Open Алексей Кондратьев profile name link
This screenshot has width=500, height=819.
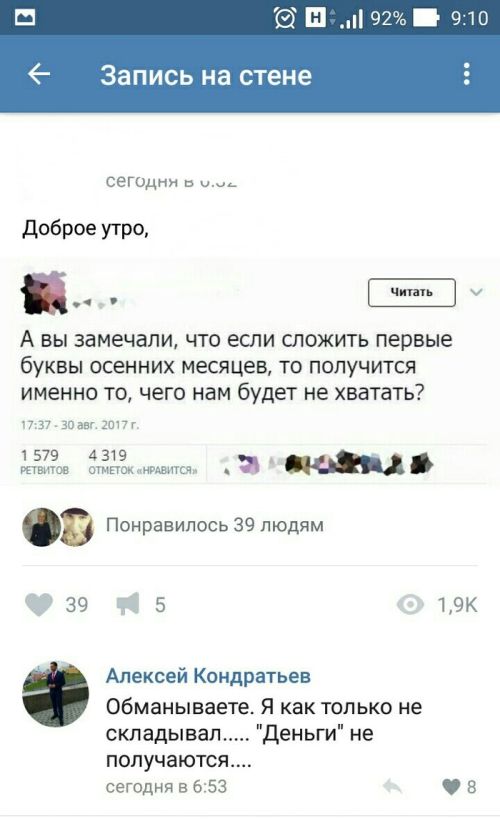tap(208, 676)
